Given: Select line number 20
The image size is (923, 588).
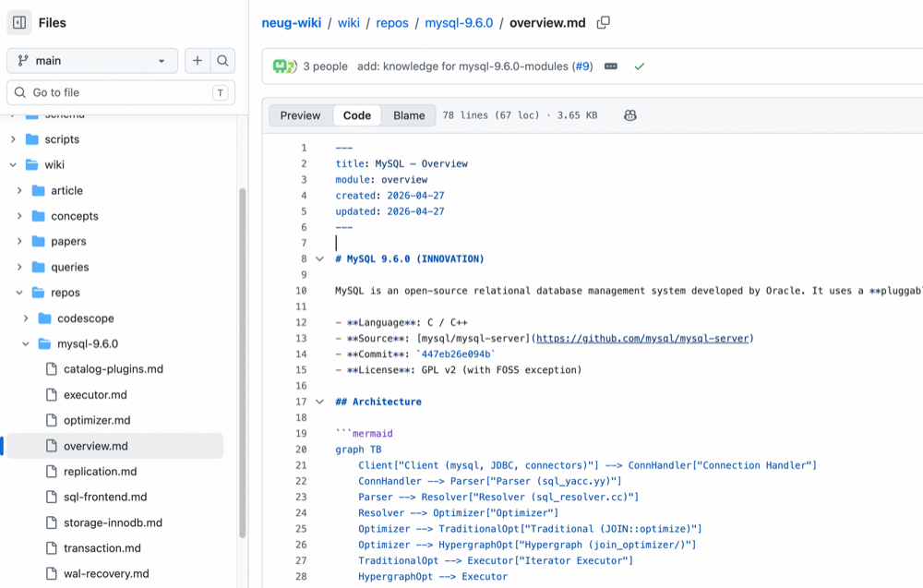Looking at the screenshot, I should point(301,450).
